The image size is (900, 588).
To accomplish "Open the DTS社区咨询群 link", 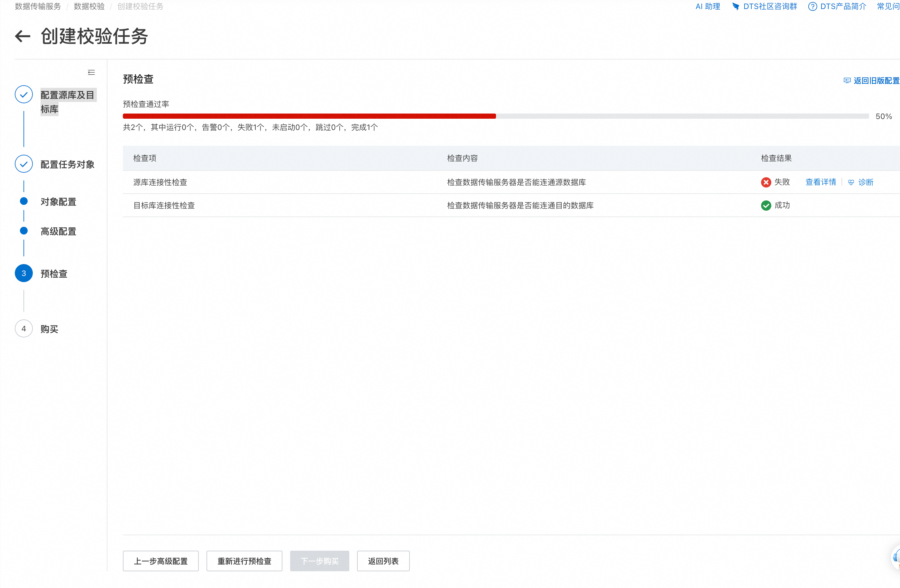I will [x=769, y=6].
